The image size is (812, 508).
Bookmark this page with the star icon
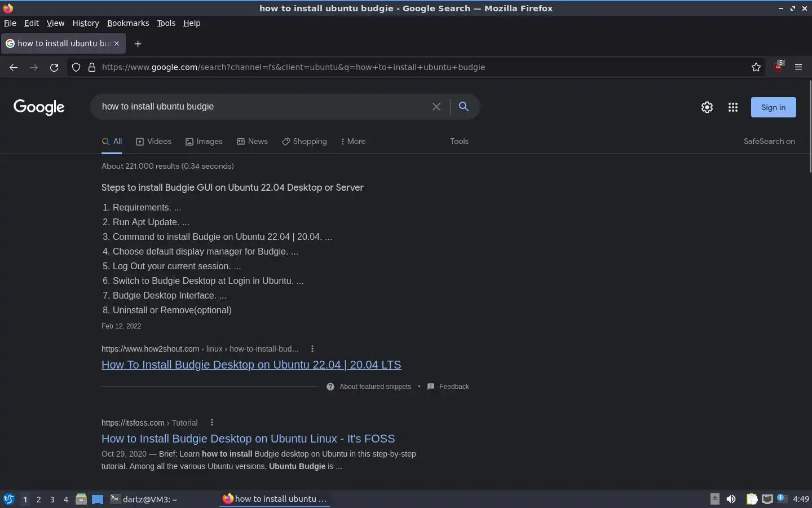coord(756,67)
